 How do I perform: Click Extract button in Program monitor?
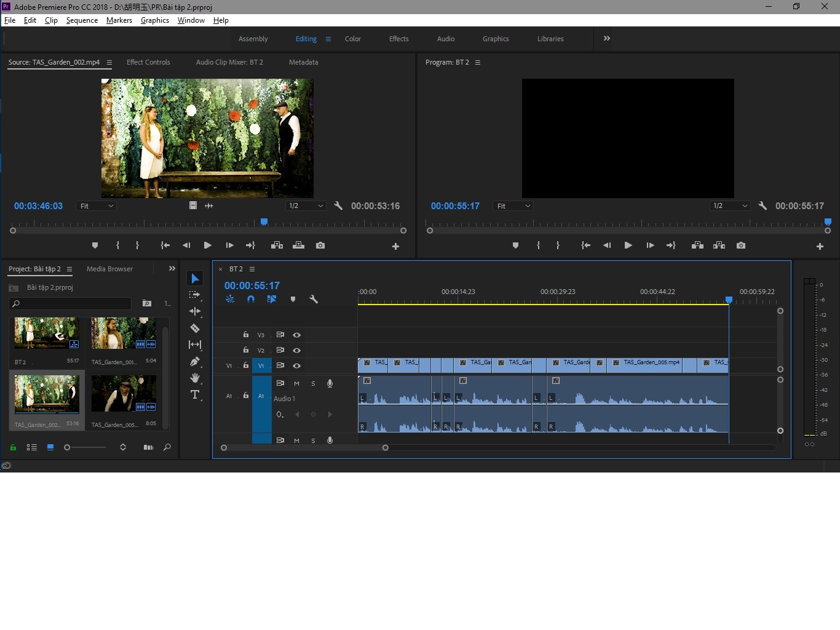point(719,245)
